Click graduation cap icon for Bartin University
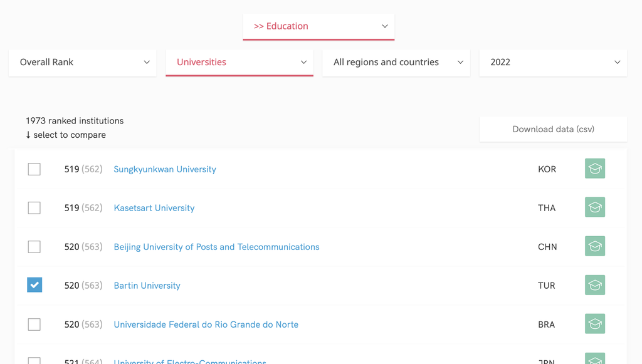 pyautogui.click(x=595, y=285)
